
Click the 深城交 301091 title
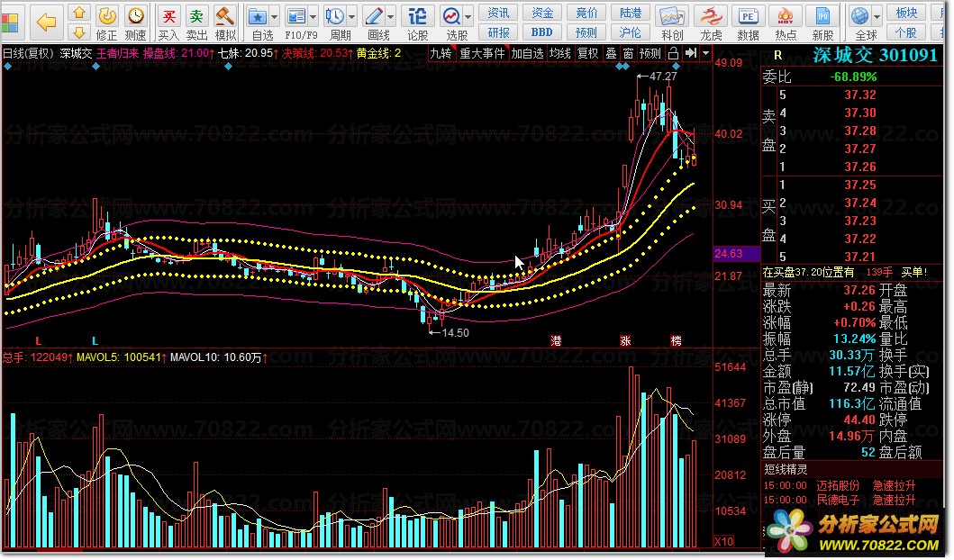[876, 55]
